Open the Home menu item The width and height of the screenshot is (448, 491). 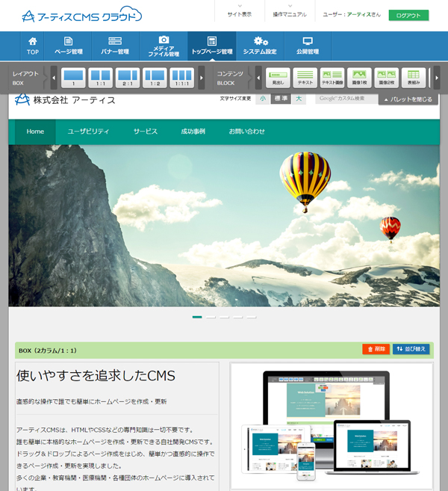pyautogui.click(x=35, y=132)
